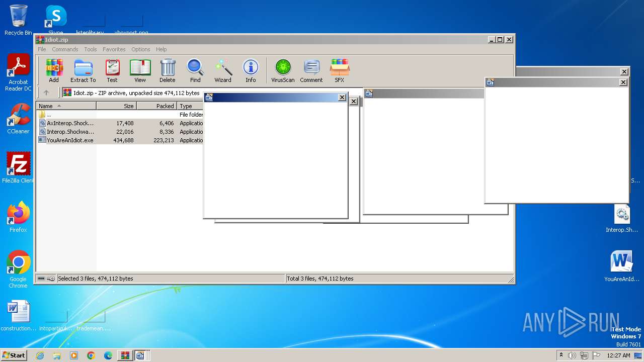Image resolution: width=644 pixels, height=362 pixels.
Task: Open CCleaner desktop icon
Action: pos(18,119)
